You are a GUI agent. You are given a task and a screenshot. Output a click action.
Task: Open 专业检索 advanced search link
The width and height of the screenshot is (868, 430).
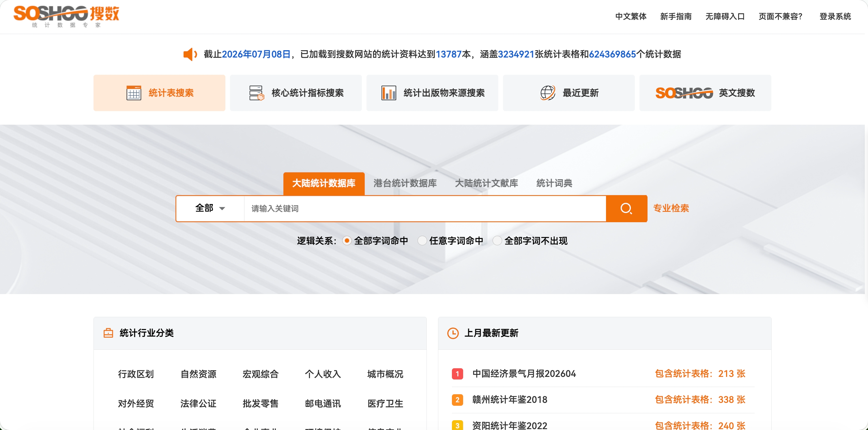coord(671,208)
